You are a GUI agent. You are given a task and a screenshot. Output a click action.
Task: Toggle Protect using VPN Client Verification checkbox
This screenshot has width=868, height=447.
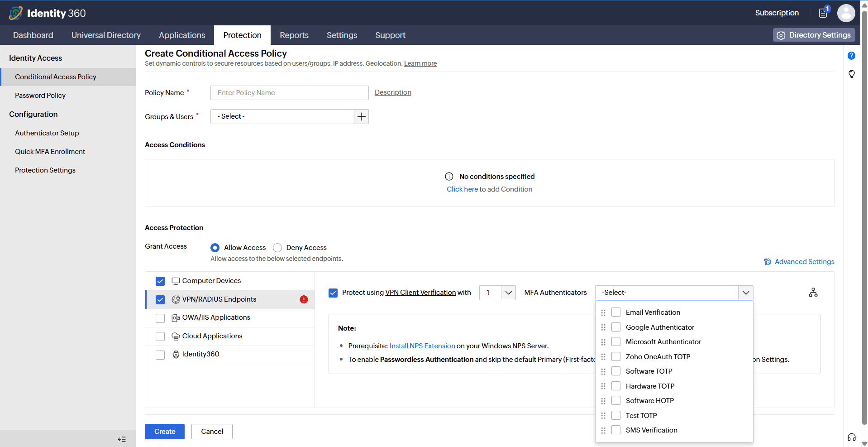tap(333, 293)
